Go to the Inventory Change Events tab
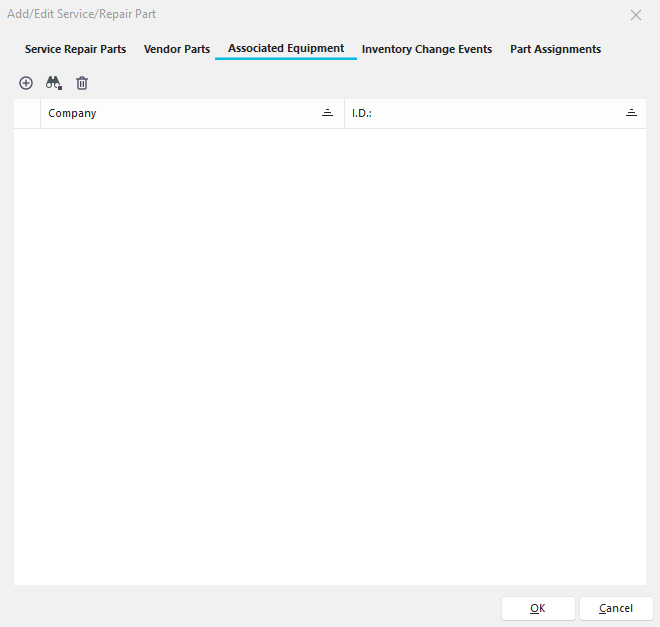Image resolution: width=660 pixels, height=627 pixels. (x=427, y=49)
